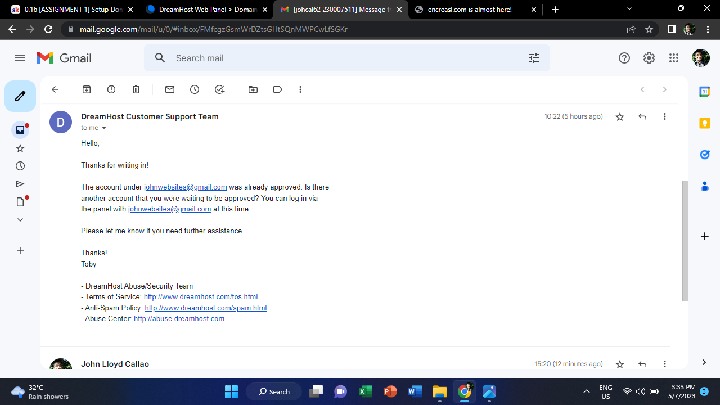Screen dimensions: 720x405
Task: Apply a label to this conversation
Action: coord(277,90)
